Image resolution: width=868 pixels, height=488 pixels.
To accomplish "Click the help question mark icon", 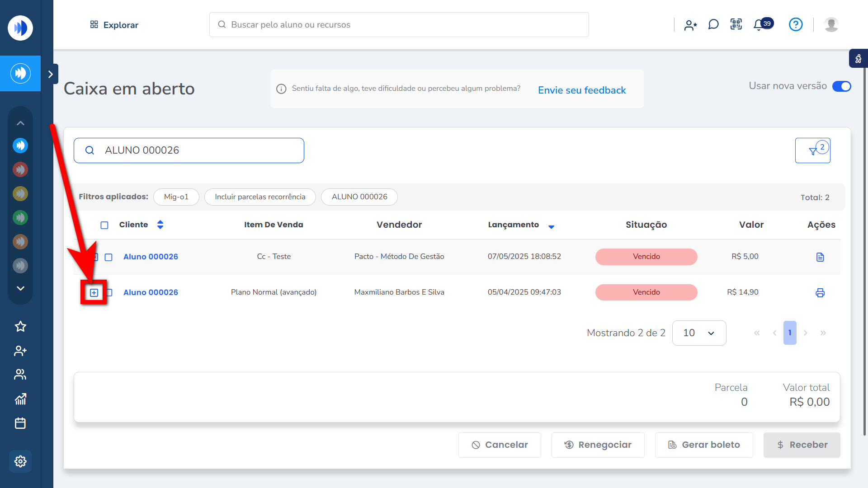I will pos(796,24).
